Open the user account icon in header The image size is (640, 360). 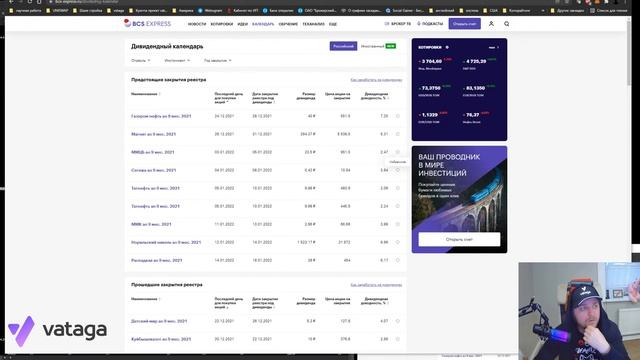click(x=491, y=24)
